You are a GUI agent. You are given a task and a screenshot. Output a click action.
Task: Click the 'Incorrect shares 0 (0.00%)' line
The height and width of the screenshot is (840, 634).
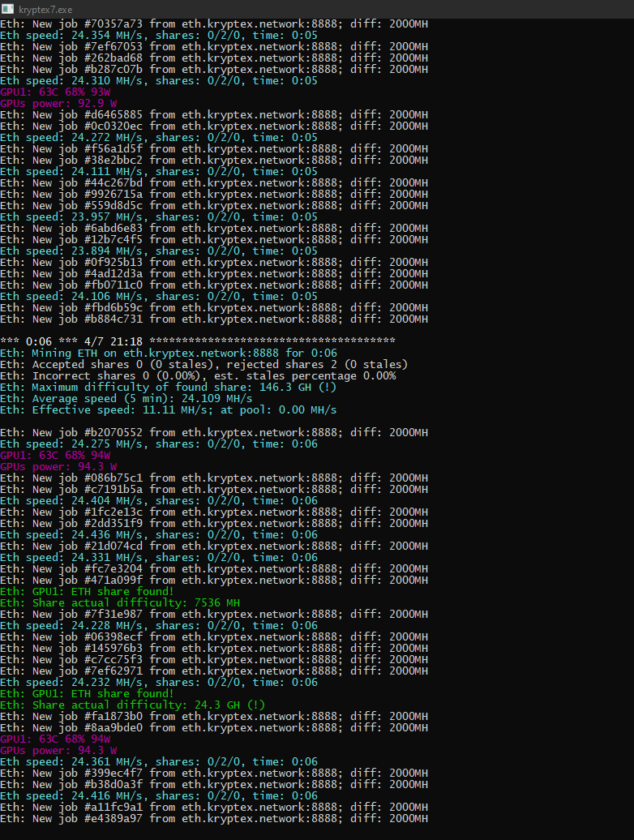tap(198, 375)
